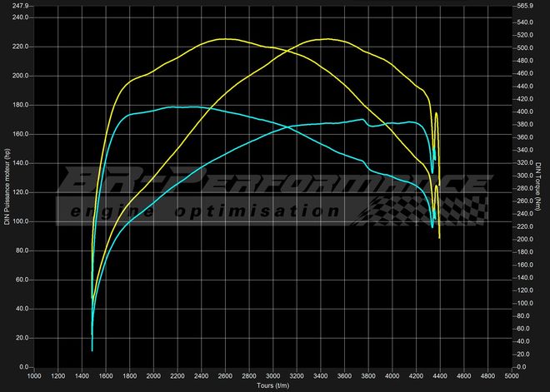Screen dimensions: 550x392
Task: Click the 2600 rpm tick label
Action: pos(225,376)
